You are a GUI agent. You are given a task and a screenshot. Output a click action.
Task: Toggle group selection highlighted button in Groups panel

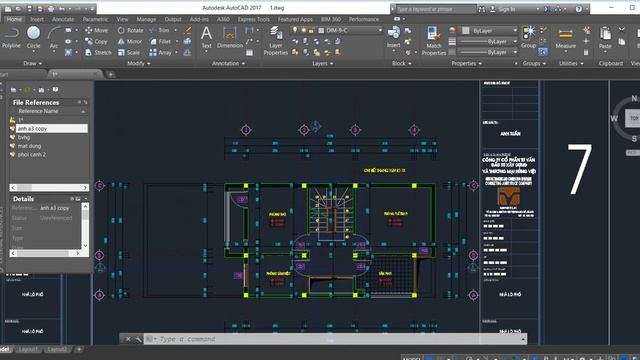coord(543,52)
